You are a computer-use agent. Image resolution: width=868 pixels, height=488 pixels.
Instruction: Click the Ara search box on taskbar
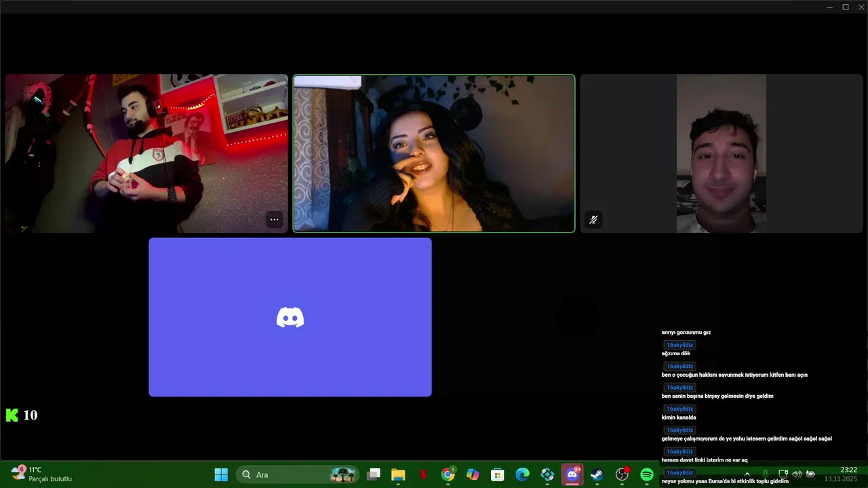[298, 474]
